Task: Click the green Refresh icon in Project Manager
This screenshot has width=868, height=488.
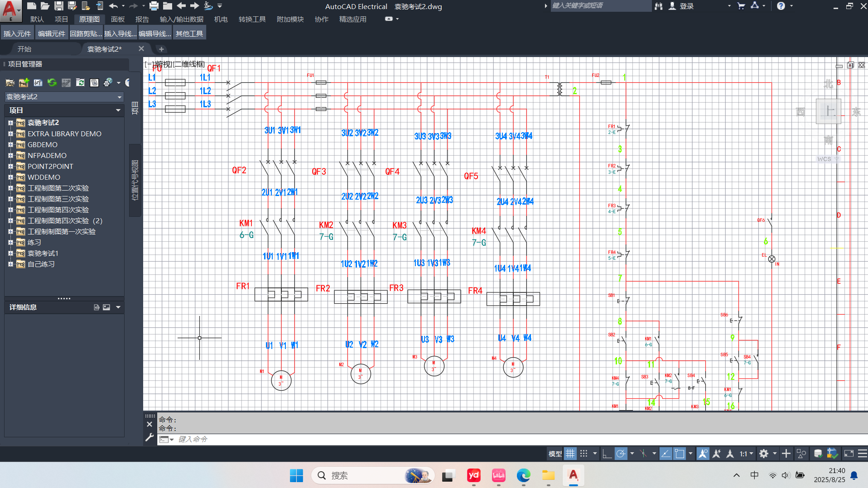Action: 52,82
